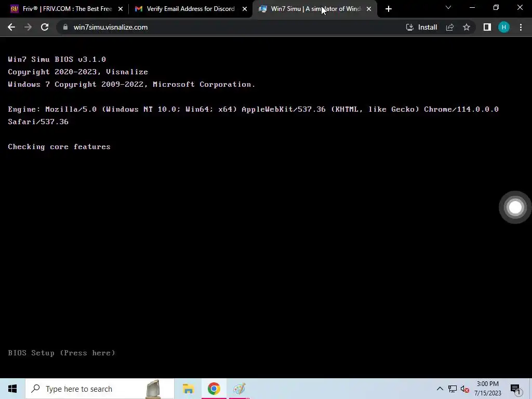Reload the Win7 Simu page

pos(45,27)
